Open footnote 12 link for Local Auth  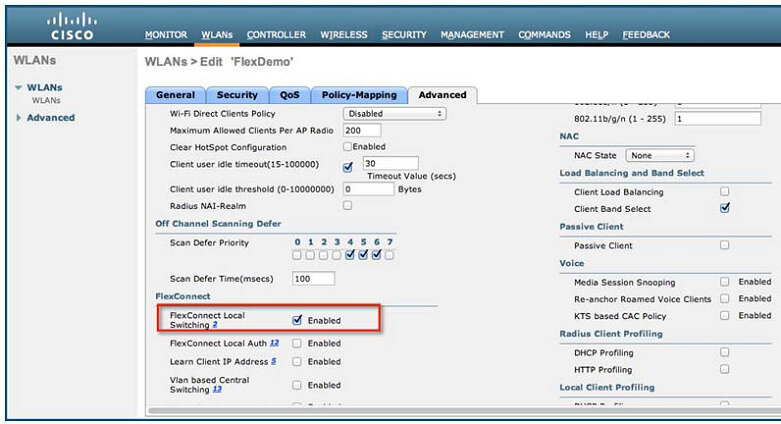pyautogui.click(x=274, y=343)
